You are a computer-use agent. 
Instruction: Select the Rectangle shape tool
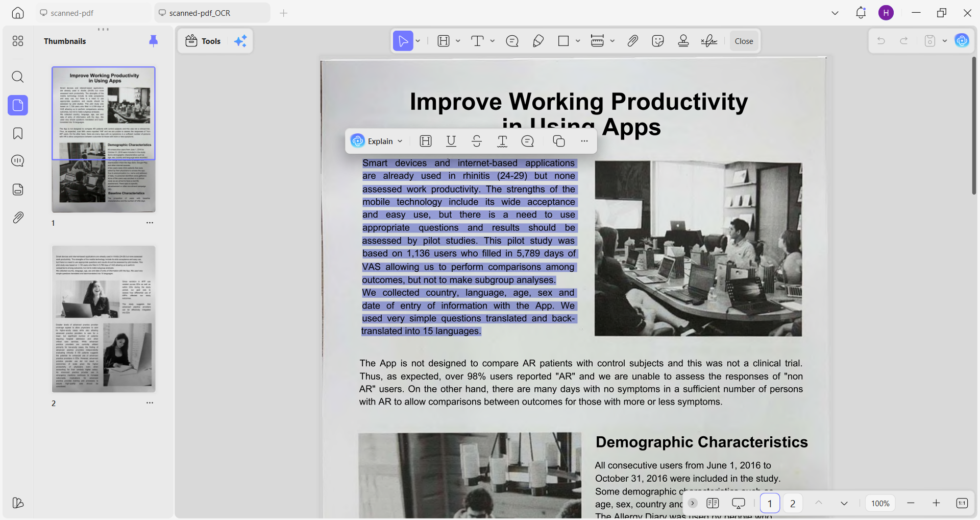tap(563, 41)
